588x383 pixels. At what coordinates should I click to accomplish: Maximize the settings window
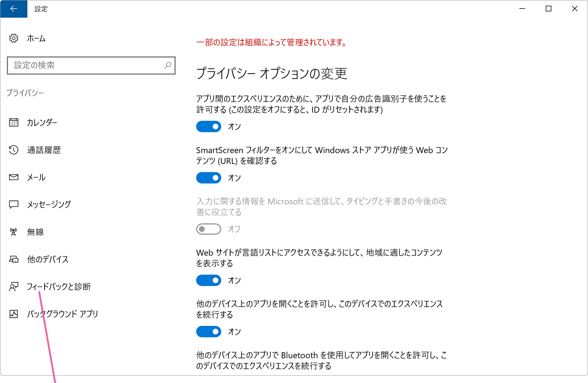(548, 9)
